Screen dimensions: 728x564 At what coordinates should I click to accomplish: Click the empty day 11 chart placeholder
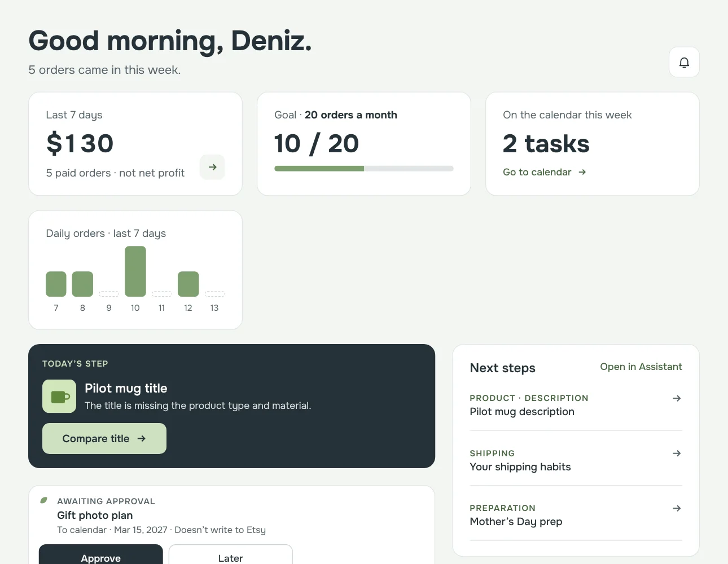[x=162, y=294]
